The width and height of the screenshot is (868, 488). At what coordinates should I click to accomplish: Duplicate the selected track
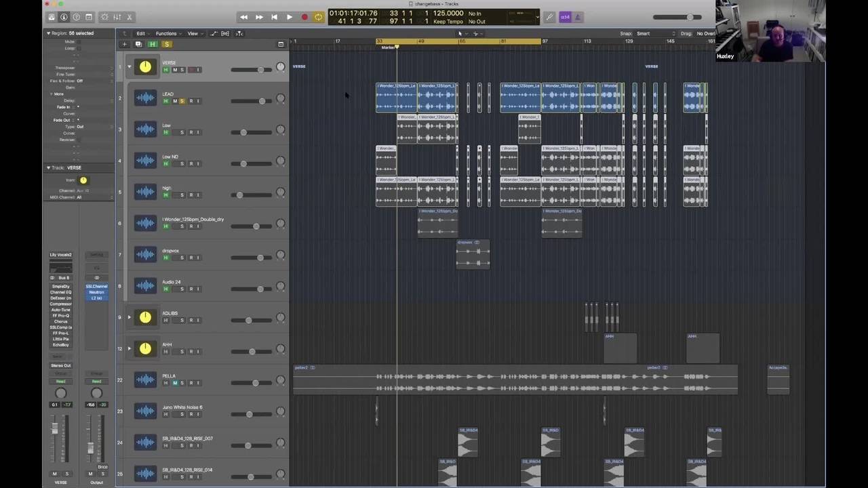(138, 45)
